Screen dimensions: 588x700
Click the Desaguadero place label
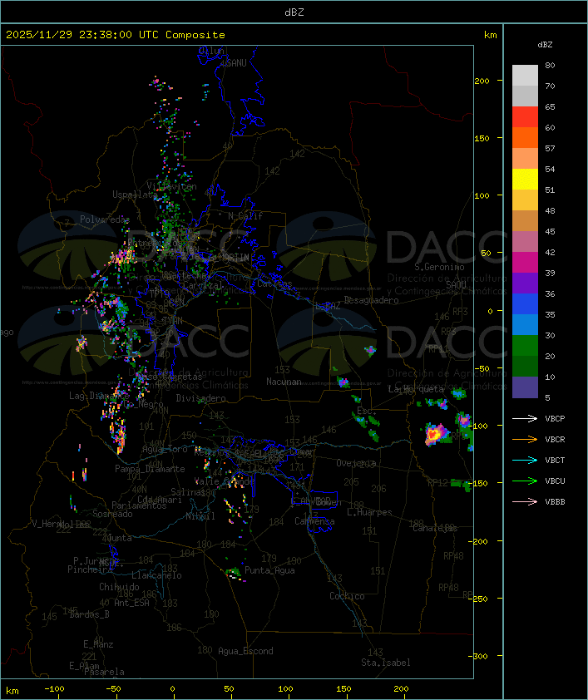pyautogui.click(x=371, y=300)
